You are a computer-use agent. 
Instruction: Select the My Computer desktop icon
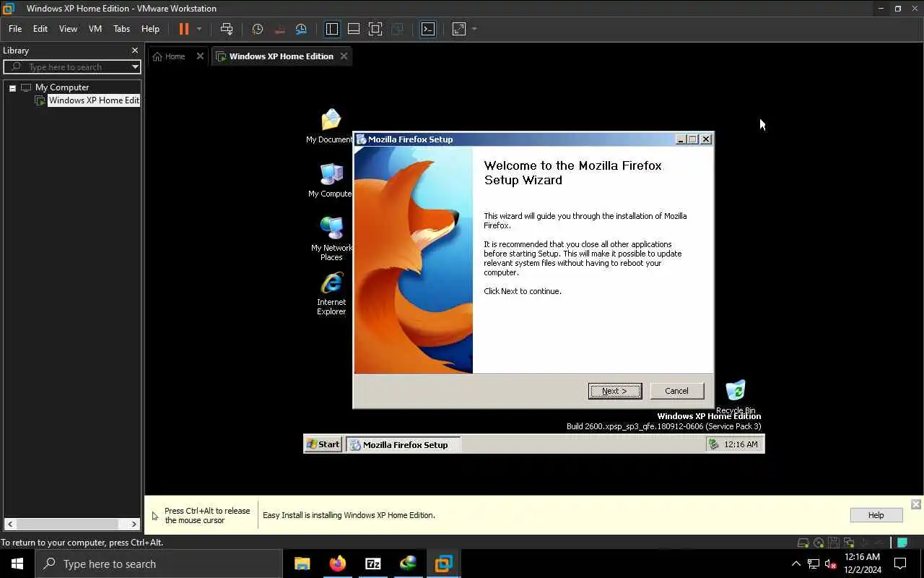(331, 180)
